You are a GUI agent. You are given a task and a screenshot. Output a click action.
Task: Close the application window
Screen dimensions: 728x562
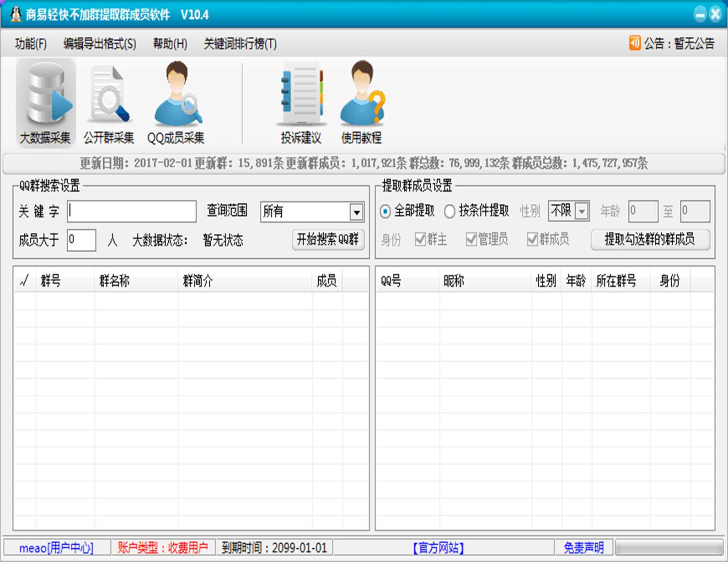click(715, 15)
